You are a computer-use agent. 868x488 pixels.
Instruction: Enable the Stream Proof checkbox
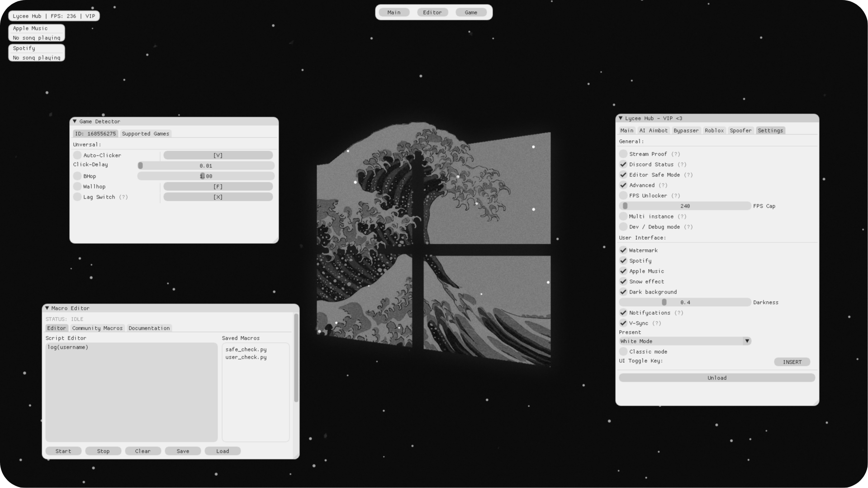point(623,154)
